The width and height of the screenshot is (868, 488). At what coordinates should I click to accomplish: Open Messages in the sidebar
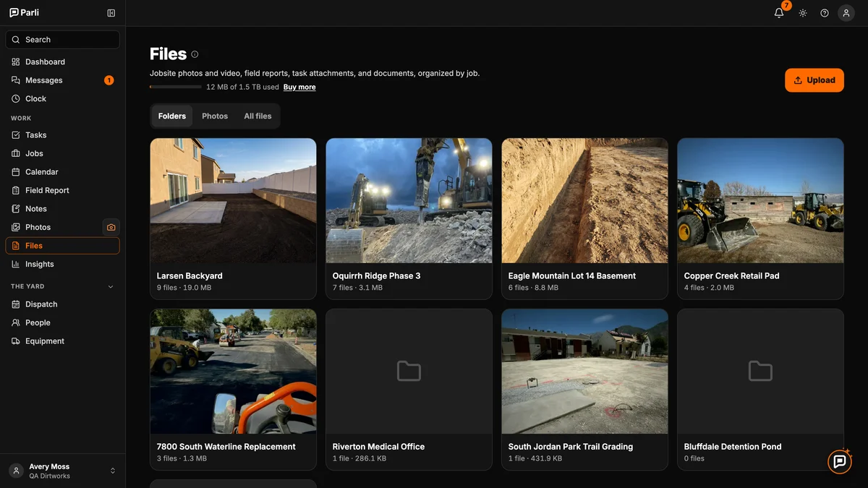tap(62, 80)
